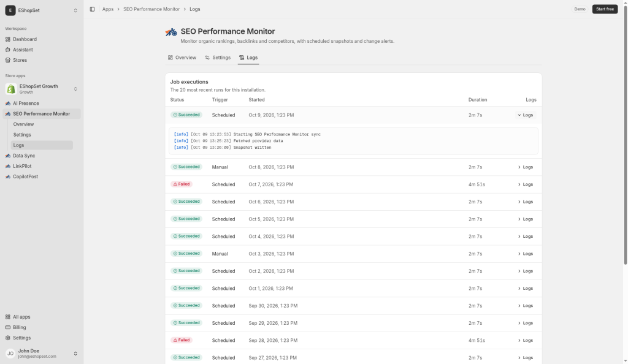Click the SEO Performance Monitor header logo
Screen dimensions: 628x364
pyautogui.click(x=171, y=32)
